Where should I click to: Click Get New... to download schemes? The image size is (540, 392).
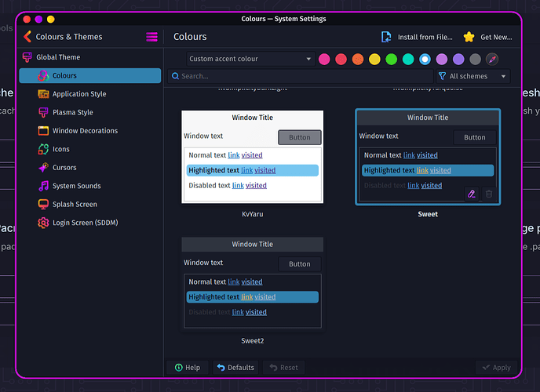(487, 37)
